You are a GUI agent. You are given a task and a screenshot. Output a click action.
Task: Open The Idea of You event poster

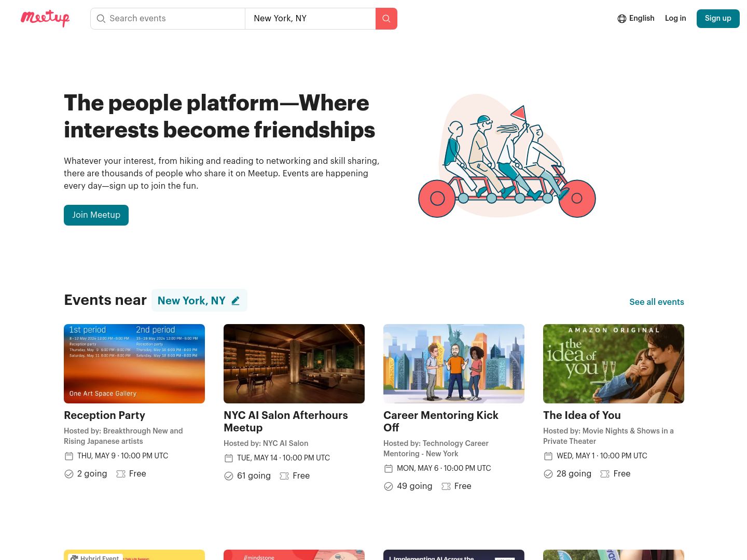point(614,363)
